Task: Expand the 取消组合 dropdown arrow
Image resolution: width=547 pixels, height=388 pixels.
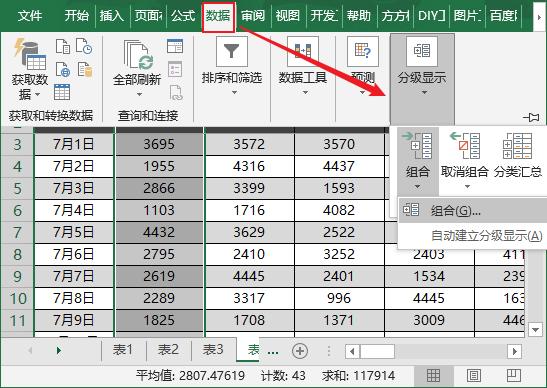Action: [467, 187]
